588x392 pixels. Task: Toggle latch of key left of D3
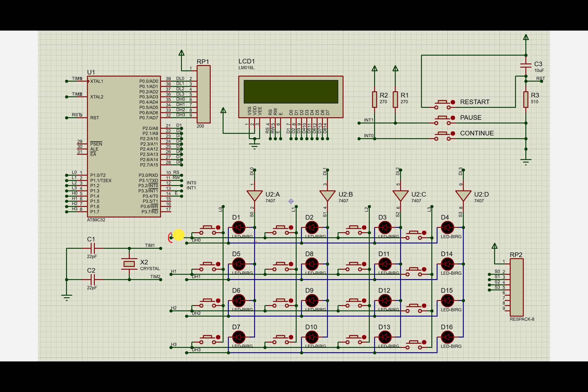pyautogui.click(x=364, y=228)
